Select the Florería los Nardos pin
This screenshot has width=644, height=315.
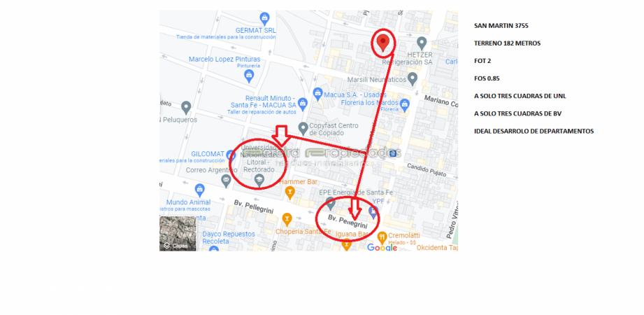pos(405,104)
